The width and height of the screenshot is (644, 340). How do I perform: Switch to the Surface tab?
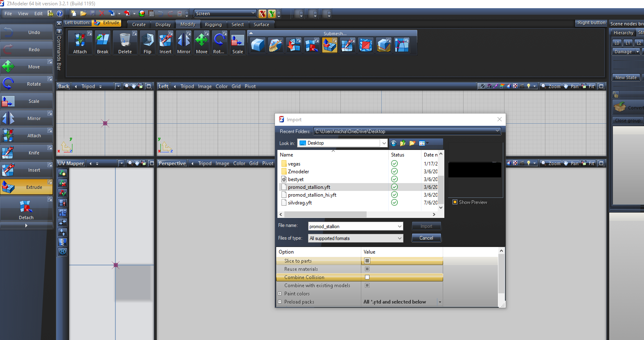[261, 25]
